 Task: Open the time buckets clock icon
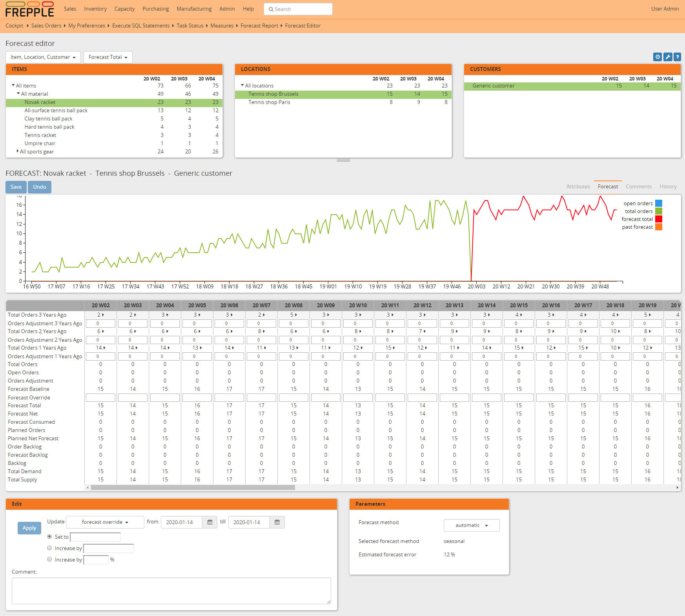tap(658, 57)
